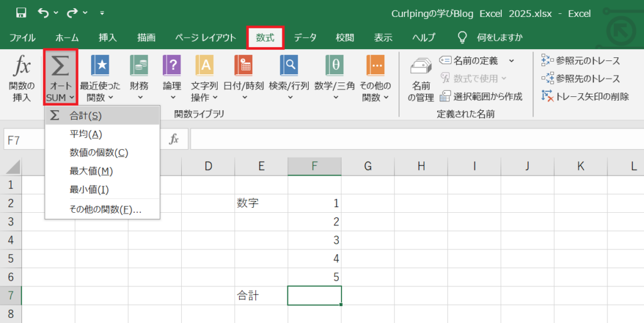This screenshot has height=323, width=644.
Task: Open the 財務 functions book icon
Action: pos(139,65)
